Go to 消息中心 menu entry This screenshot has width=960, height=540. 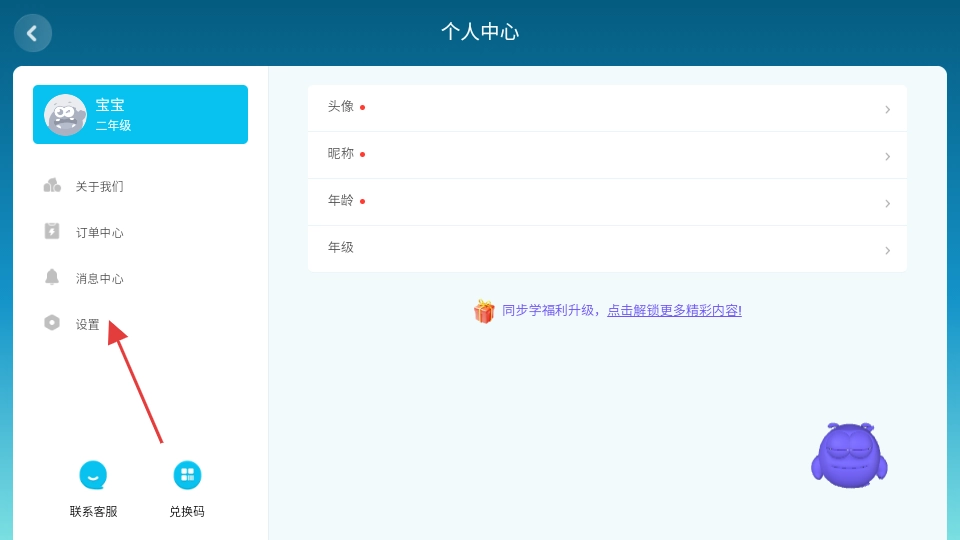100,279
